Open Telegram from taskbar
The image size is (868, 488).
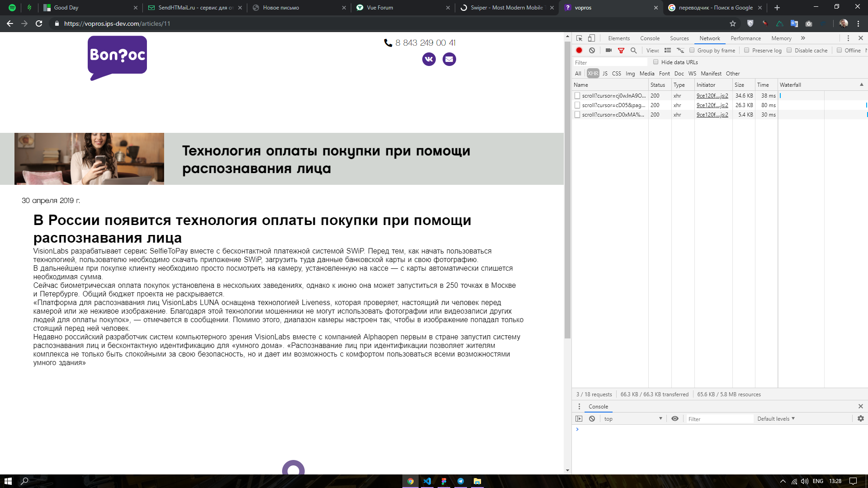pos(461,481)
